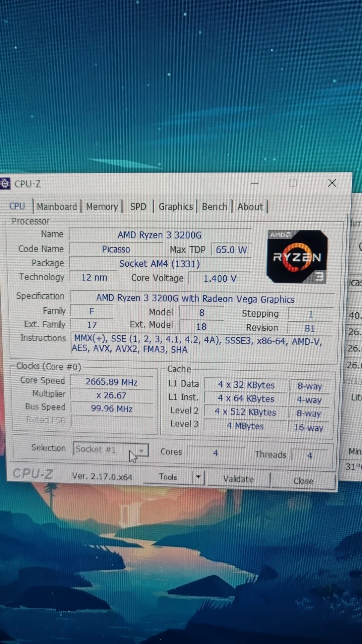Click the Core Voltage value 1.400 V
This screenshot has width=362, height=644.
pyautogui.click(x=220, y=278)
